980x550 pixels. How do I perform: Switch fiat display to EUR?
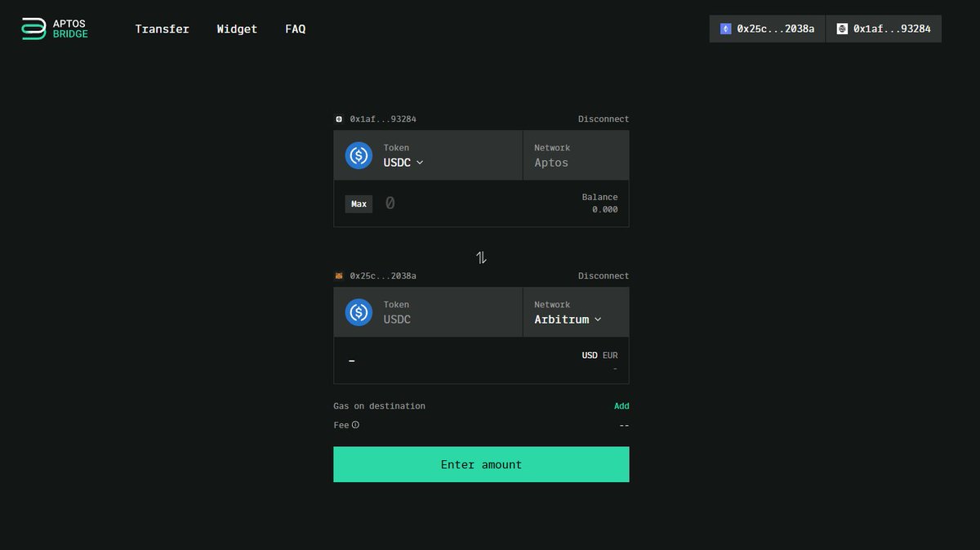click(610, 355)
